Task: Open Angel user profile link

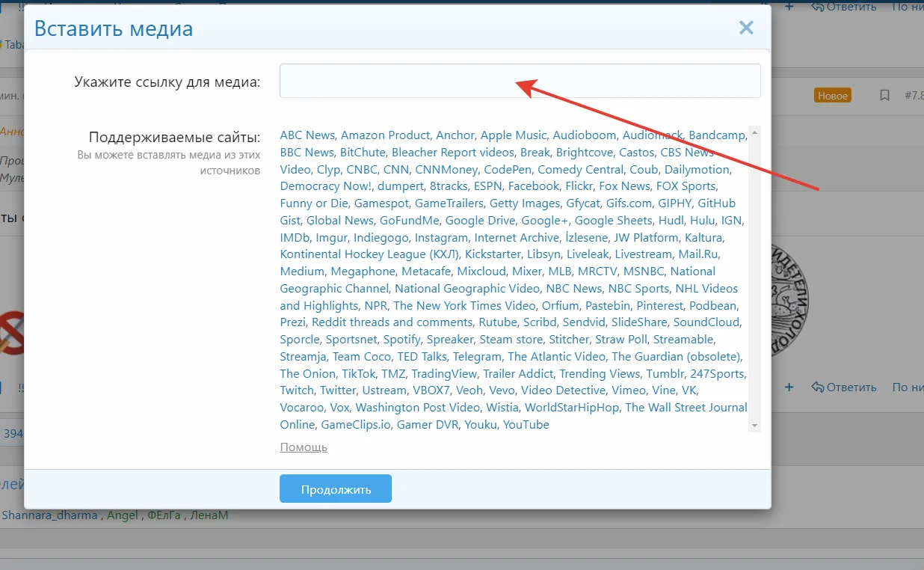Action: (122, 515)
